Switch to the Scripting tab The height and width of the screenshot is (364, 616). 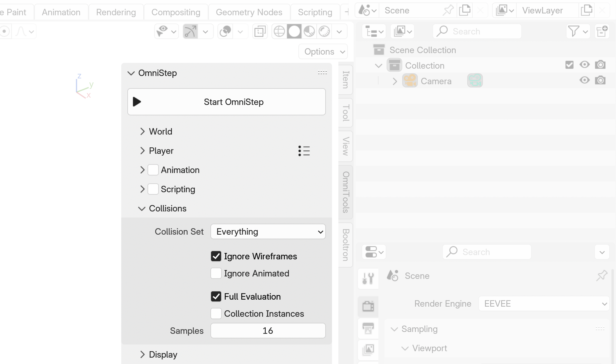315,12
